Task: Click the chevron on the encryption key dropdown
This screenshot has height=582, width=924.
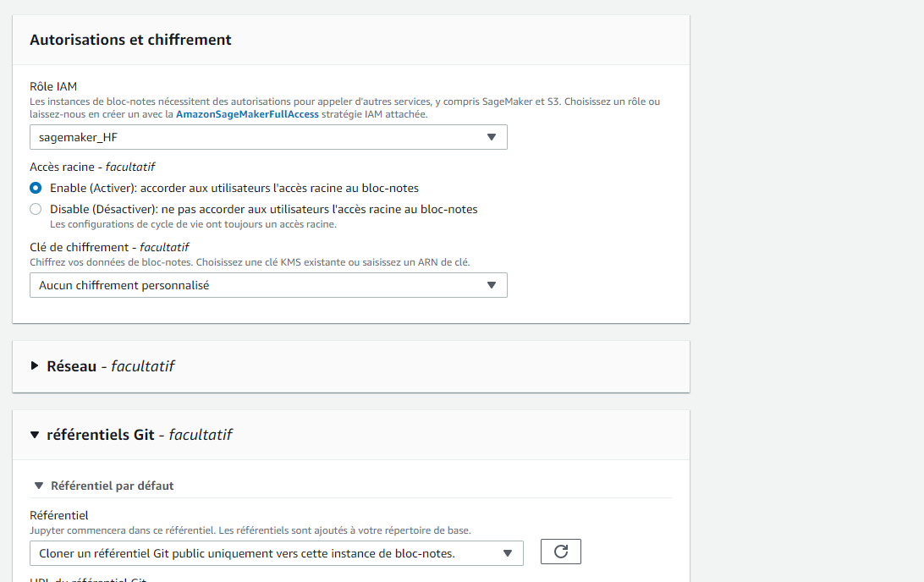Action: click(492, 284)
